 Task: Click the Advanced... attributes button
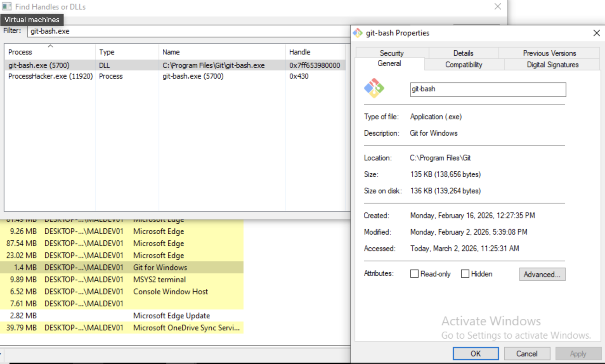[x=542, y=274]
